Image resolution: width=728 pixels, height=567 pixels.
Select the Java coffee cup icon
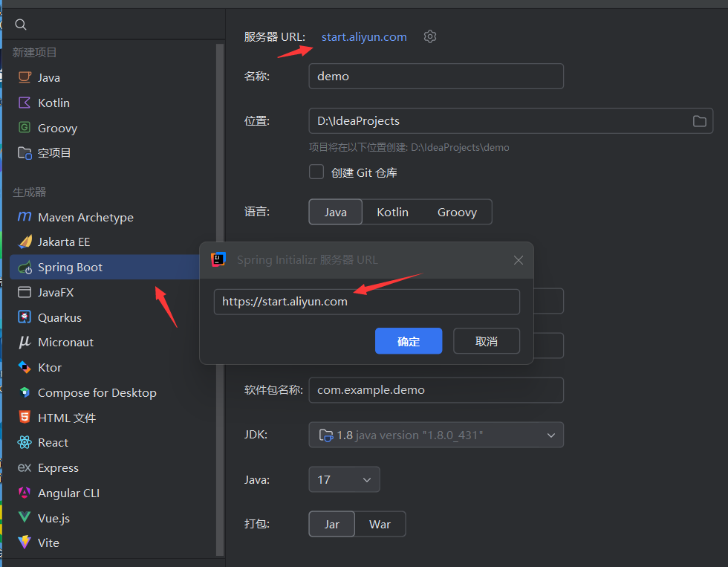25,77
